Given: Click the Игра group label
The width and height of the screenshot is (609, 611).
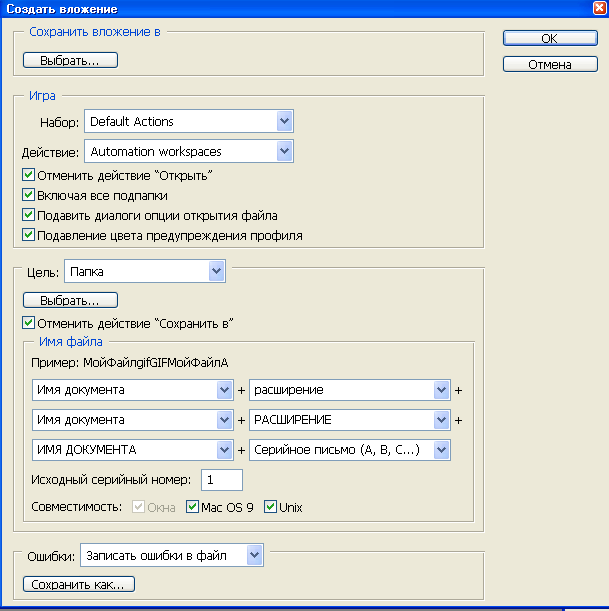Looking at the screenshot, I should pos(42,96).
